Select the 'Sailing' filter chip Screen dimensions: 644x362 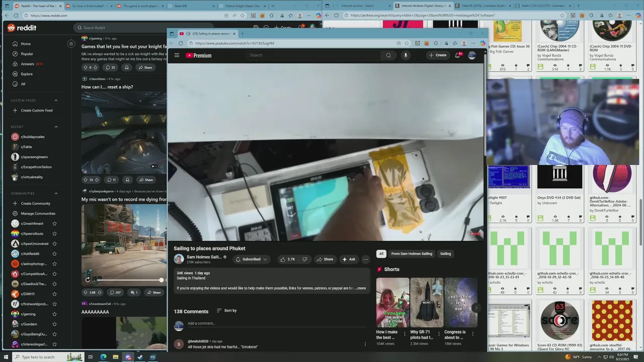[x=446, y=254]
